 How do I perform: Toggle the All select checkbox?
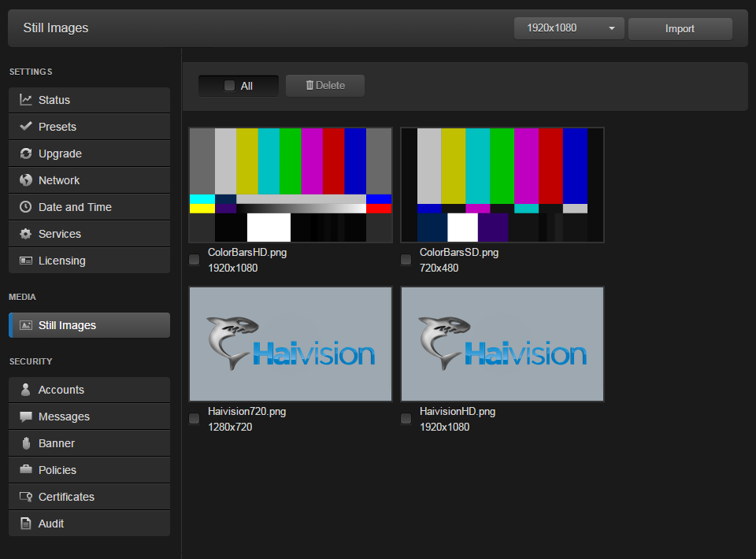(230, 86)
